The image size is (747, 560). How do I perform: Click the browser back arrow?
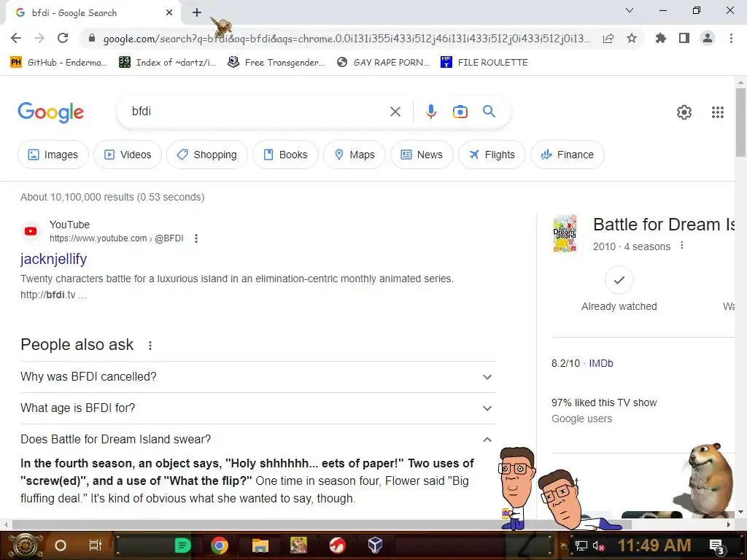point(16,38)
